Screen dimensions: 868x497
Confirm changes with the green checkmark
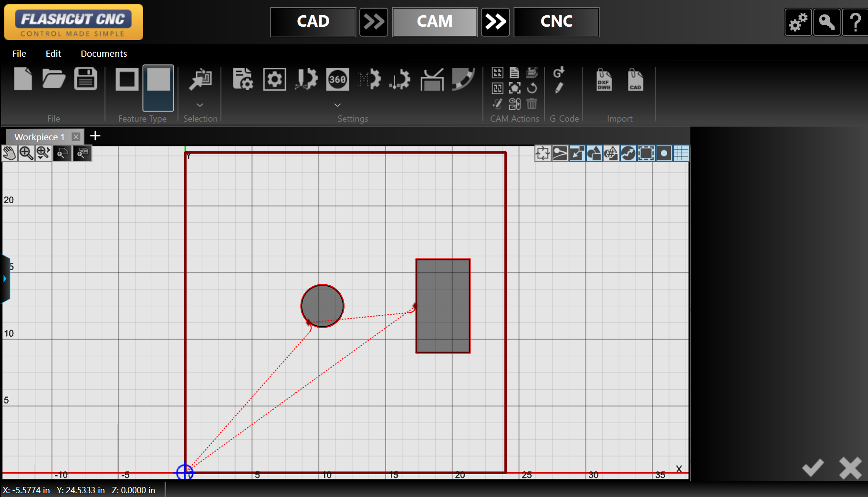click(x=813, y=468)
